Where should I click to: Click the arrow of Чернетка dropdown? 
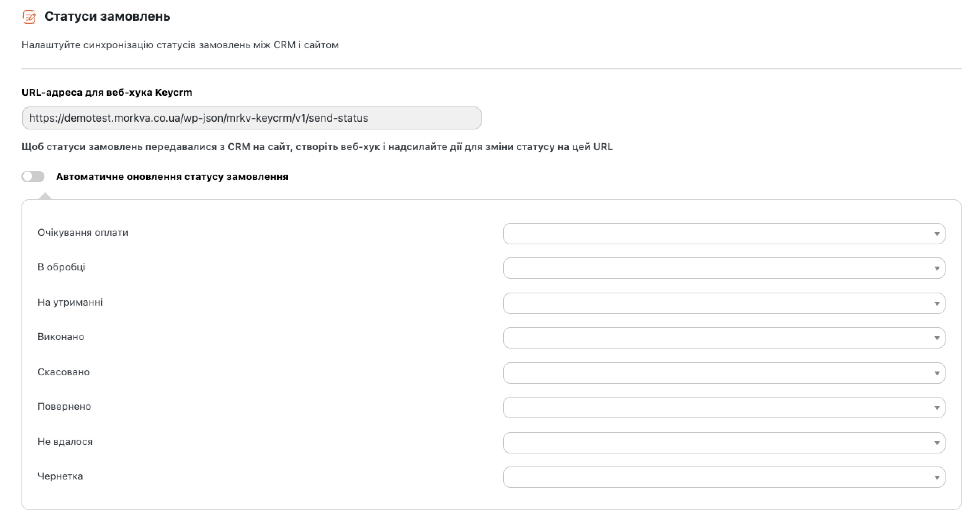(x=937, y=477)
